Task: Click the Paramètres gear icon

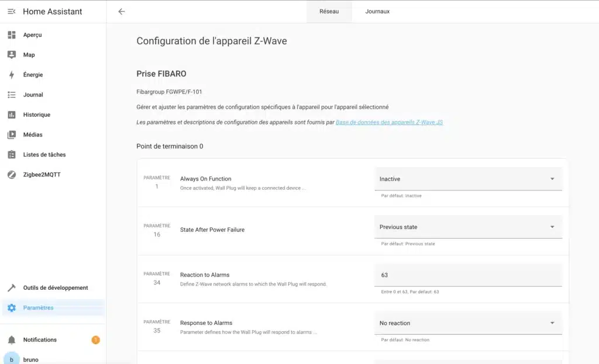Action: point(12,307)
